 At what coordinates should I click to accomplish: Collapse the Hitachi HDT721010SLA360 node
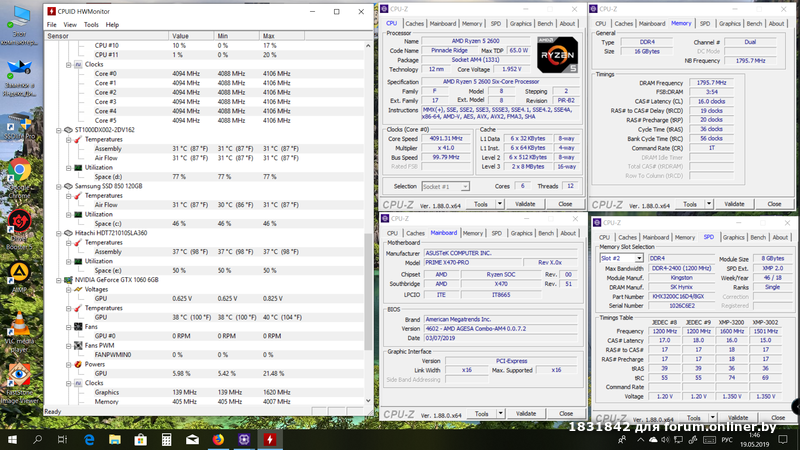pyautogui.click(x=59, y=233)
